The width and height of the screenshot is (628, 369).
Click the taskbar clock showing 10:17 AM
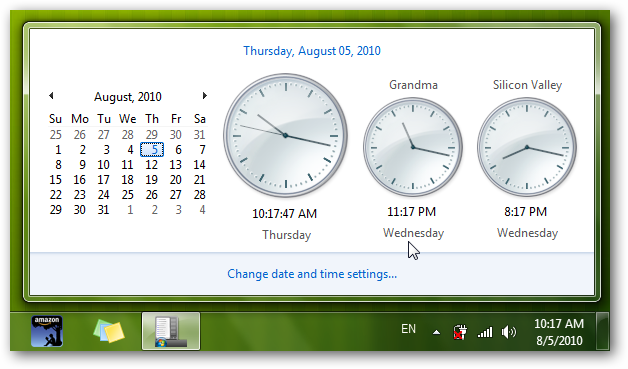559,332
